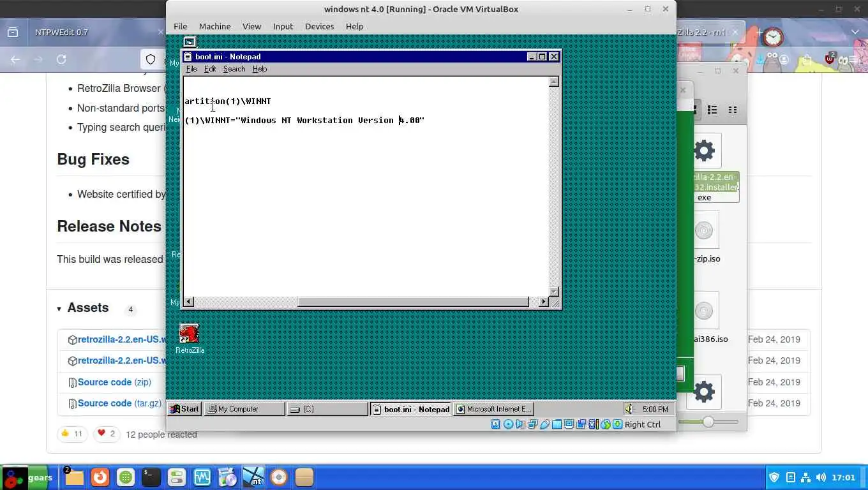
Task: Open the gears application menu in panel
Action: click(28, 477)
